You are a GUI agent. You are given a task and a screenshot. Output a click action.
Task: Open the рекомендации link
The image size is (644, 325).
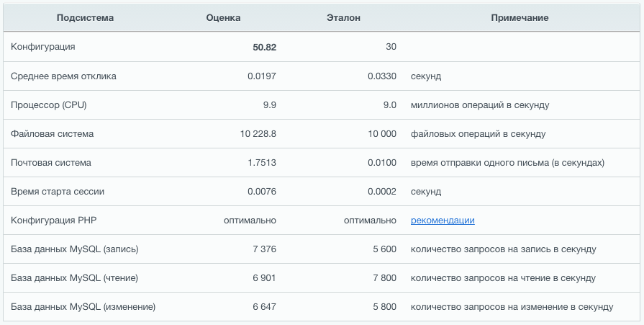(443, 221)
